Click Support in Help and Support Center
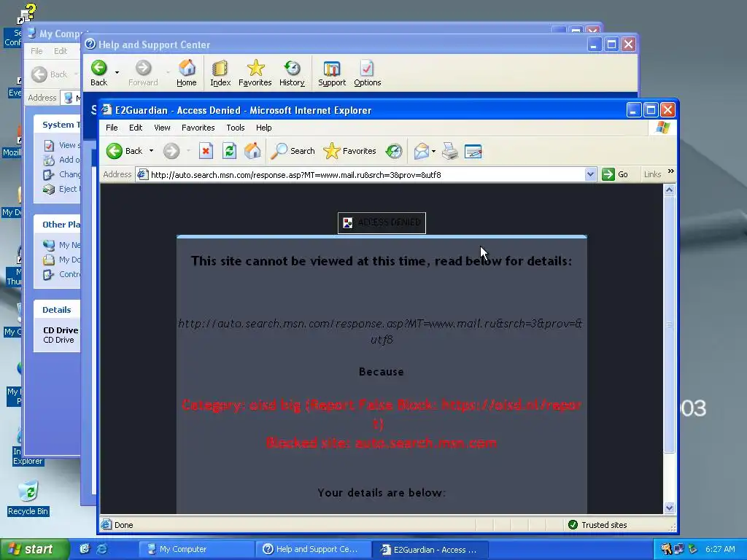The image size is (747, 560). tap(332, 74)
